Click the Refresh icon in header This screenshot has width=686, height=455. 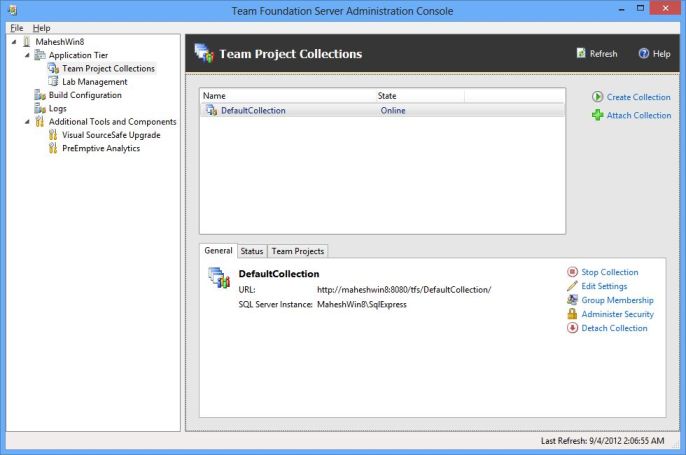click(x=581, y=53)
